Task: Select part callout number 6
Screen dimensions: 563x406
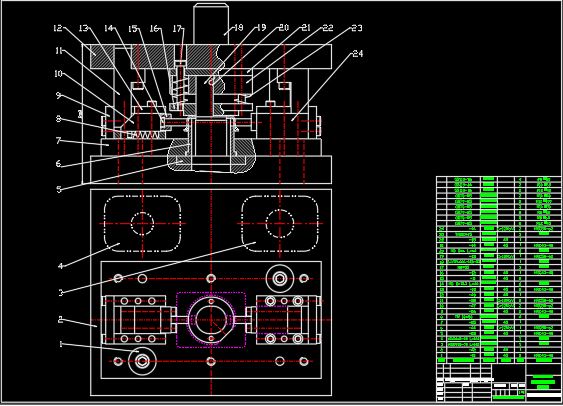Action: pyautogui.click(x=59, y=164)
